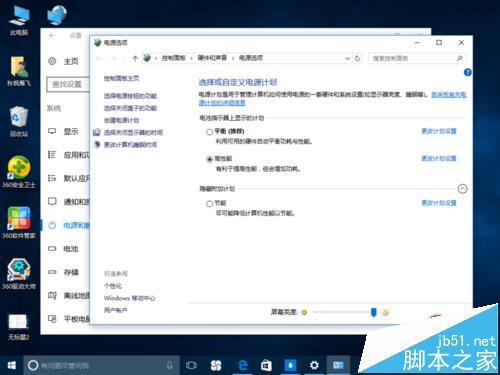Open 更改计算机睡眠时间 link
This screenshot has height=375, width=500.
pyautogui.click(x=130, y=145)
